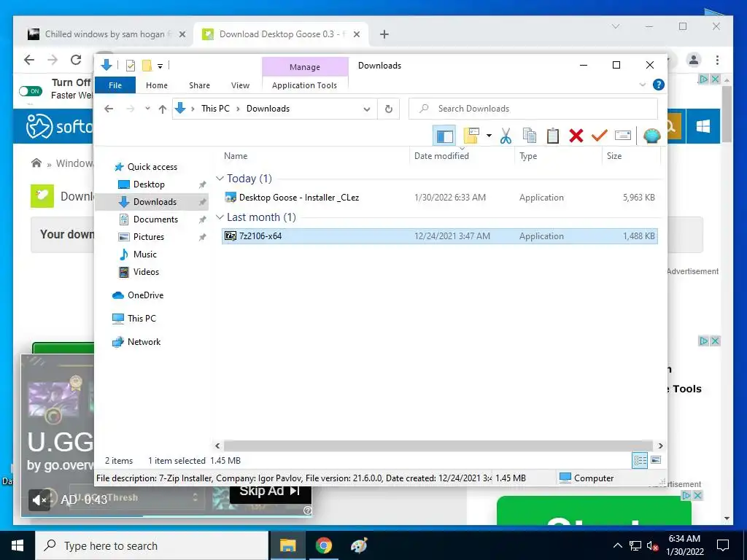This screenshot has height=560, width=747.
Task: Open the Share ribbon tab
Action: pyautogui.click(x=199, y=85)
